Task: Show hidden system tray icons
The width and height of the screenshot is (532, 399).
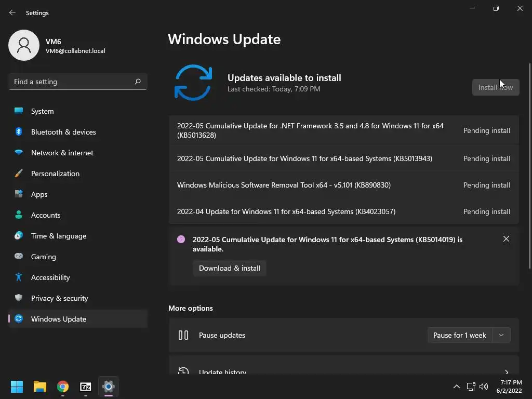Action: (x=457, y=387)
